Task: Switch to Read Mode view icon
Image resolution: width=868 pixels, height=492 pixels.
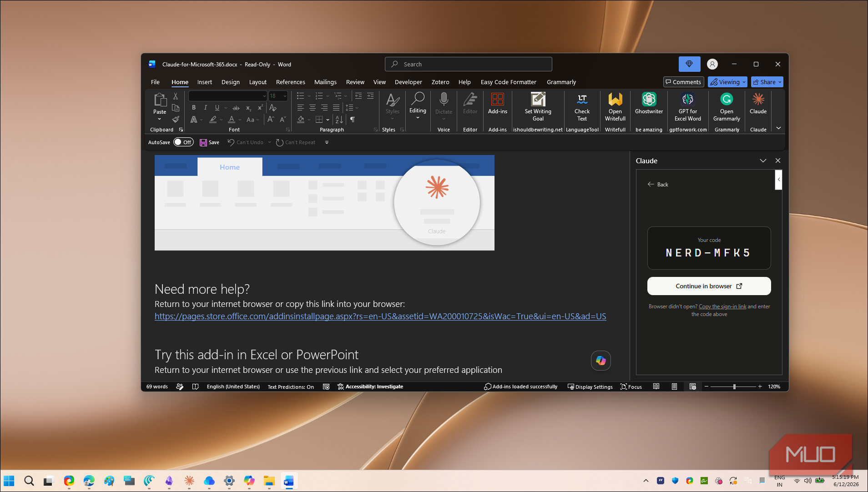Action: tap(656, 387)
